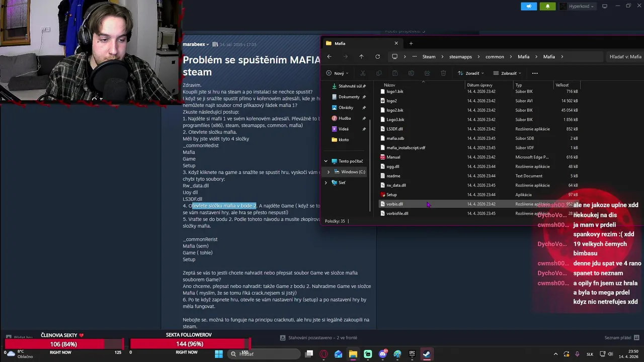Open Task View on the taskbar
The image size is (644, 362).
309,354
